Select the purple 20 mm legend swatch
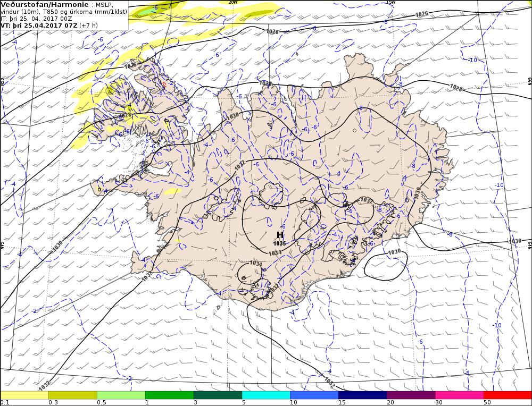This screenshot has height=406, width=532. click(411, 395)
